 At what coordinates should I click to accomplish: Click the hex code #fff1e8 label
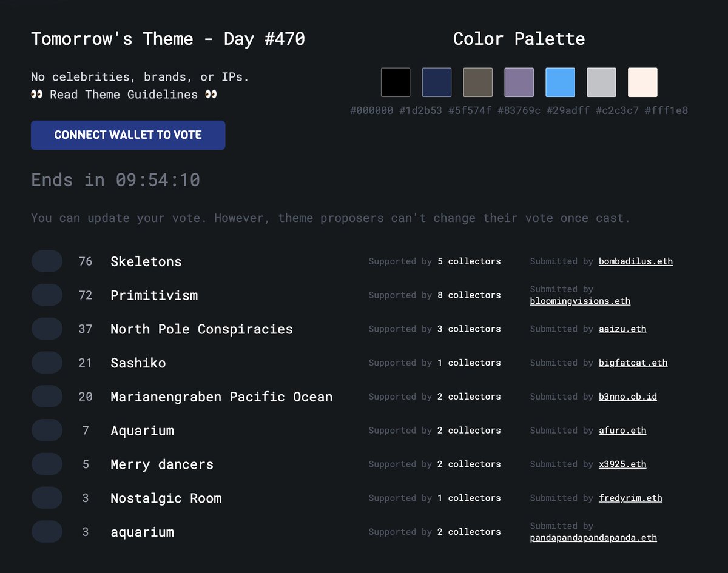click(667, 110)
